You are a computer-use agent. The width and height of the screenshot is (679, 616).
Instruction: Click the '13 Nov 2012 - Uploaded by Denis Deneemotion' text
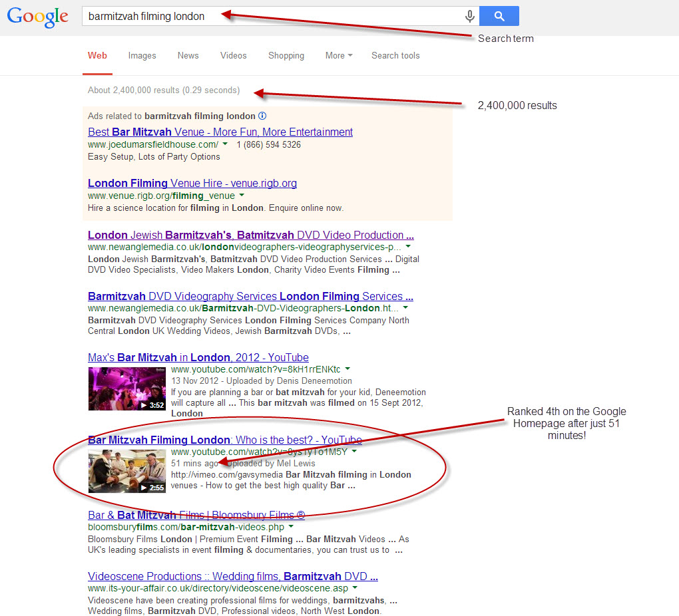point(262,381)
